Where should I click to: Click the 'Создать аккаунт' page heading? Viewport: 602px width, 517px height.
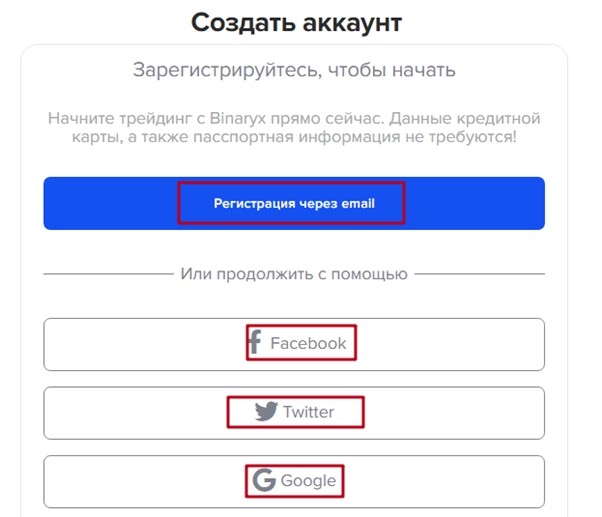coord(296,23)
